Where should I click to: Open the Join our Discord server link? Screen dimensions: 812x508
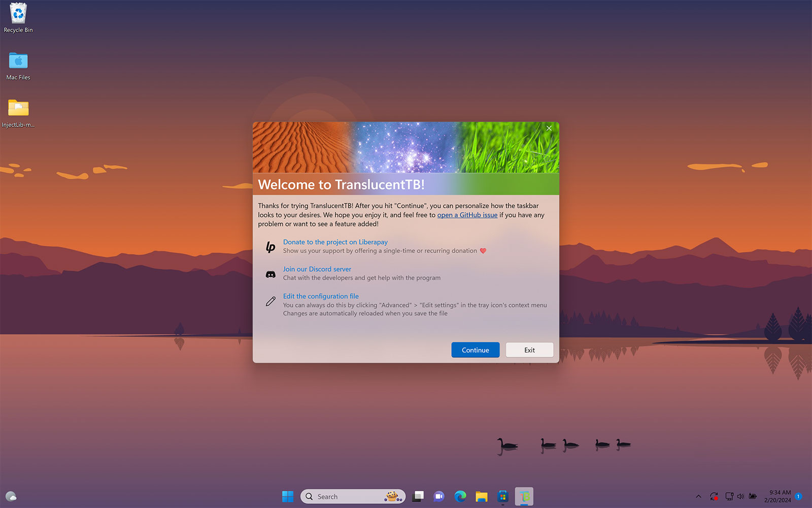[317, 269]
